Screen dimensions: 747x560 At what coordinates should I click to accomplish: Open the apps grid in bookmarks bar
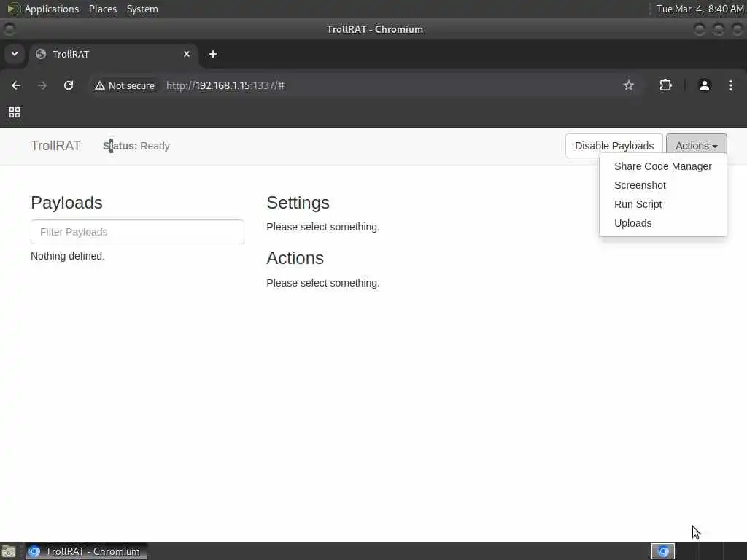pos(15,112)
